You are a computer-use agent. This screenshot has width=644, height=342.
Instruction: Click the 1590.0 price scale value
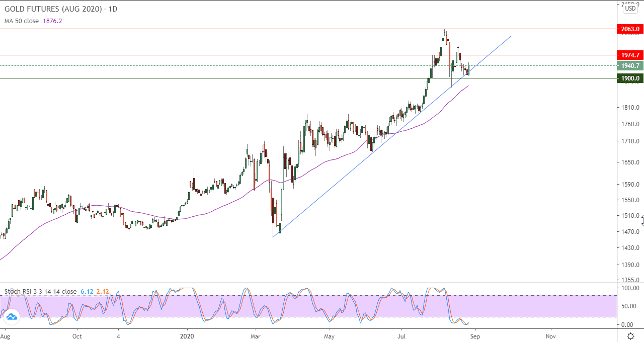coord(630,185)
